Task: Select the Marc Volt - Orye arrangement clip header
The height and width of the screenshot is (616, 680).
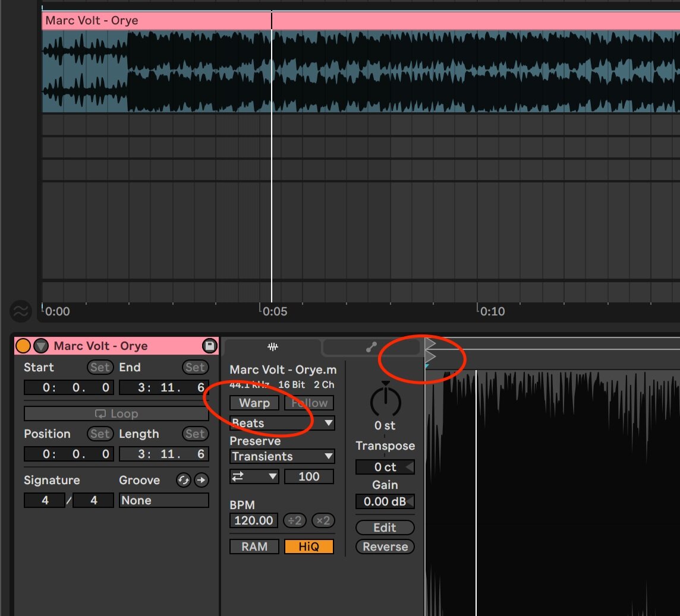Action: [x=361, y=20]
